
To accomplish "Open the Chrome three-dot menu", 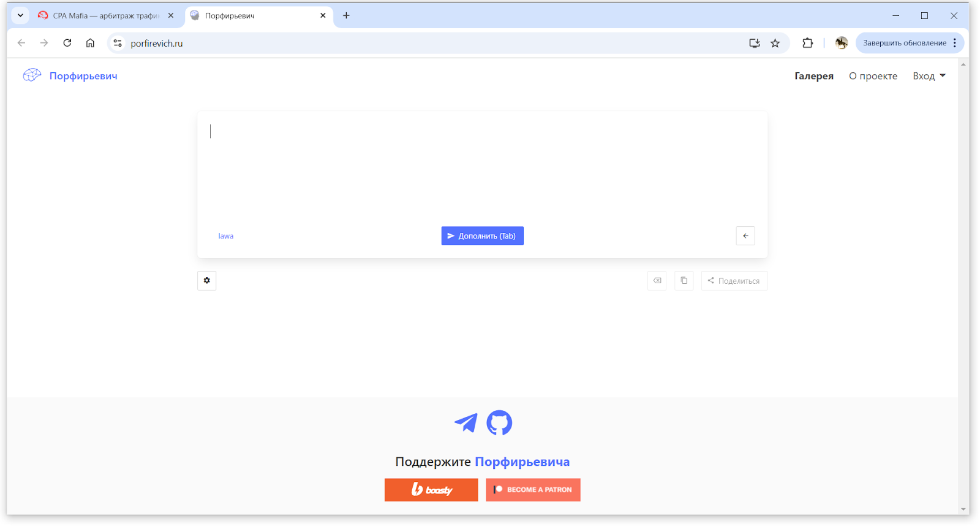I will click(x=955, y=43).
